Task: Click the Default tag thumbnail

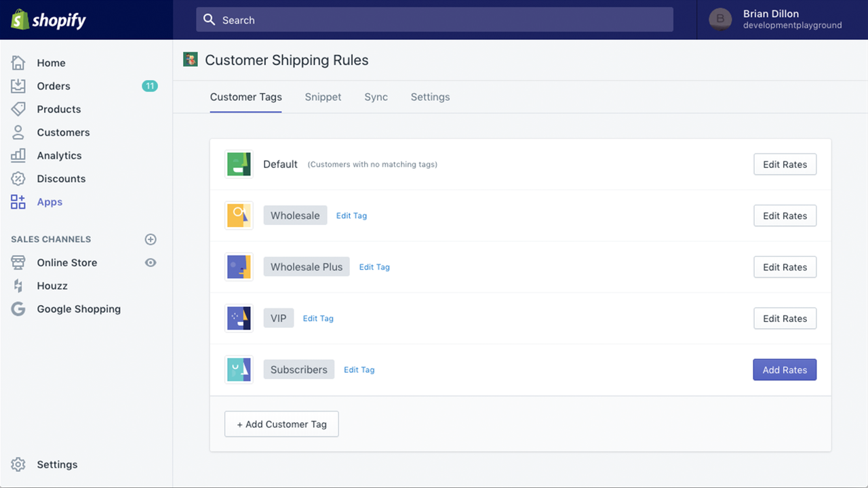Action: (239, 164)
